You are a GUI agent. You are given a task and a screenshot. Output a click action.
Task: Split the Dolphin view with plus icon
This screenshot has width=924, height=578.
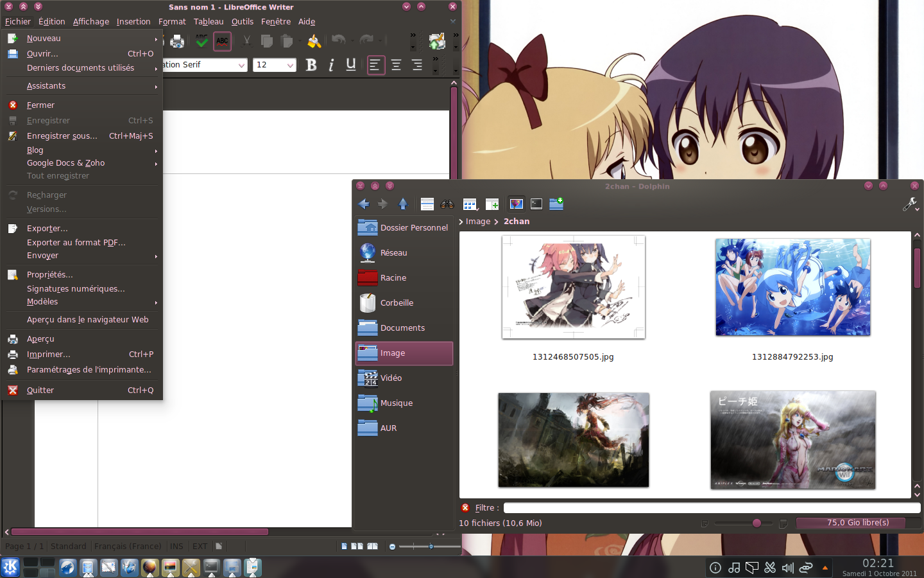[x=492, y=204]
